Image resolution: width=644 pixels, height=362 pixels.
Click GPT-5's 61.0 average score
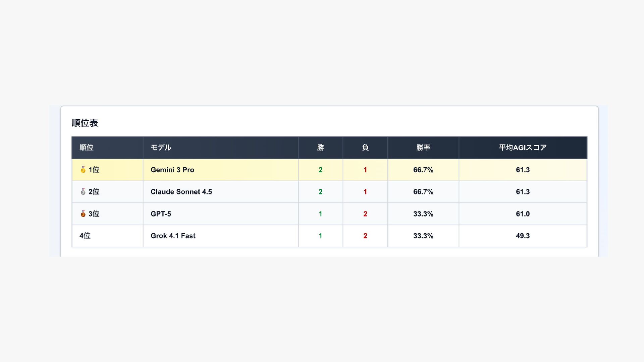click(x=523, y=214)
